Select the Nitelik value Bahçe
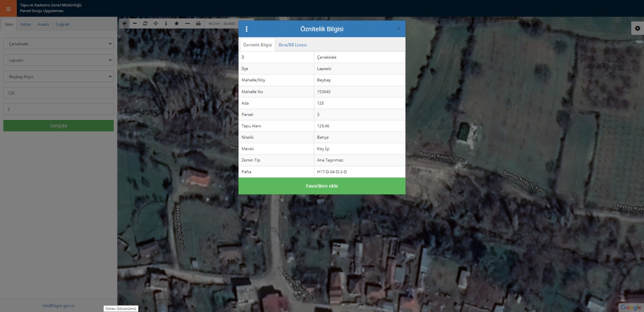 [323, 137]
